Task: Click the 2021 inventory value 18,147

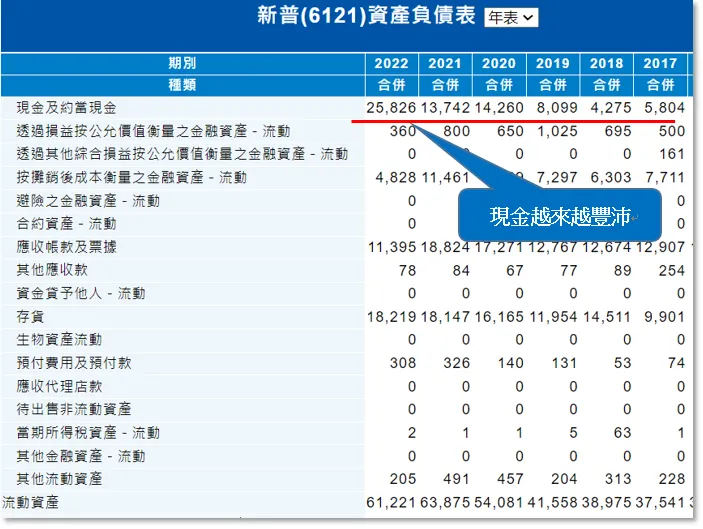Action: point(445,317)
